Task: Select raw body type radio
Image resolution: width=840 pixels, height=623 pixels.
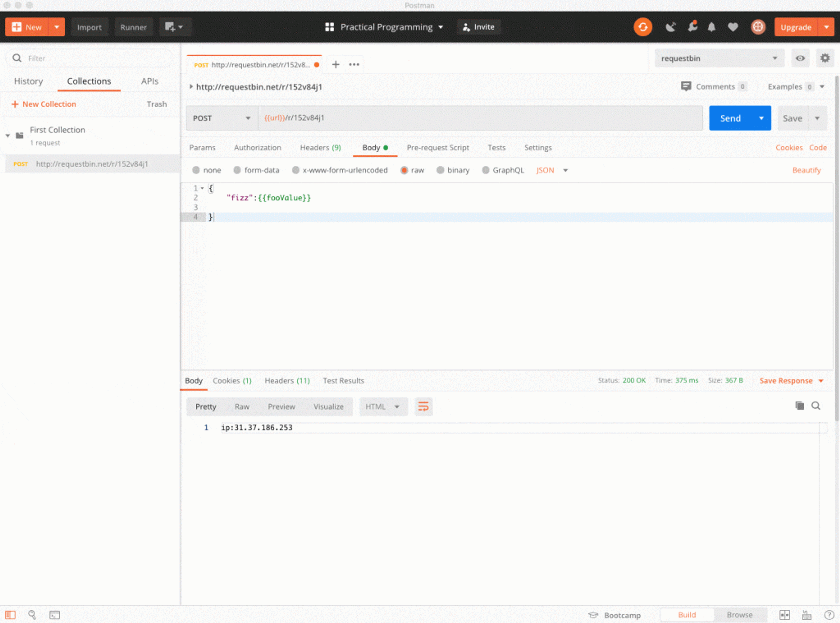Action: pyautogui.click(x=404, y=170)
